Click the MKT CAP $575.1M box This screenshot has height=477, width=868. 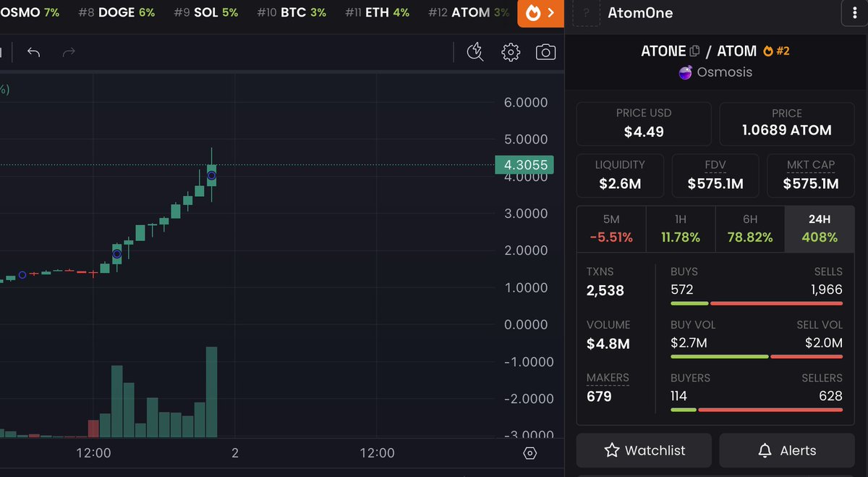[811, 175]
